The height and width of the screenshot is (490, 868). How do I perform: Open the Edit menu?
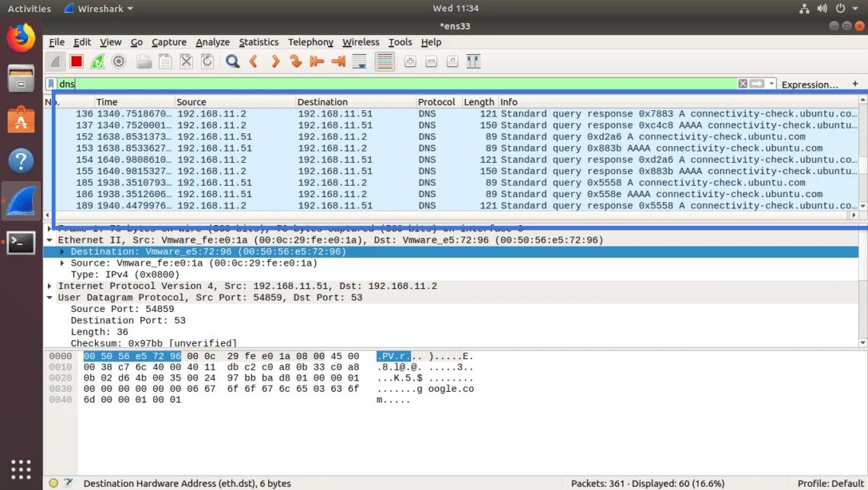click(82, 42)
